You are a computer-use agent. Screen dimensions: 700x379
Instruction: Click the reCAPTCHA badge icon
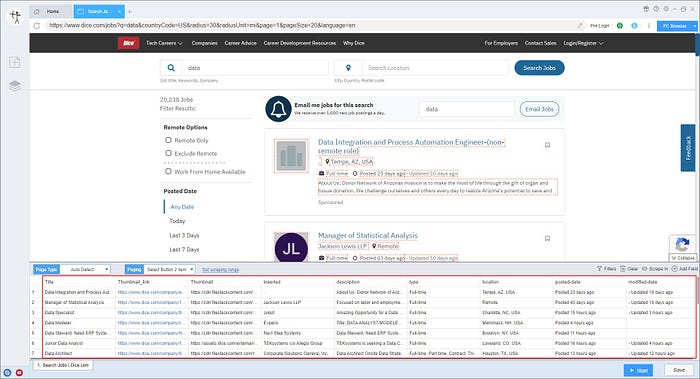point(682,245)
